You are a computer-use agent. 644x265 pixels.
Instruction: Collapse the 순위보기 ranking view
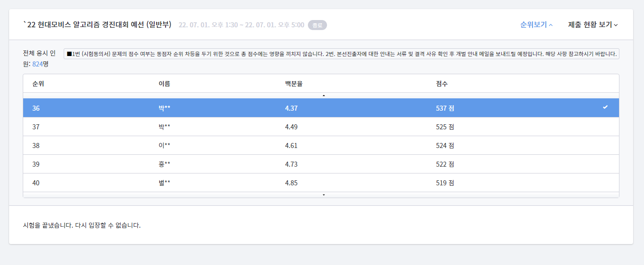[537, 25]
